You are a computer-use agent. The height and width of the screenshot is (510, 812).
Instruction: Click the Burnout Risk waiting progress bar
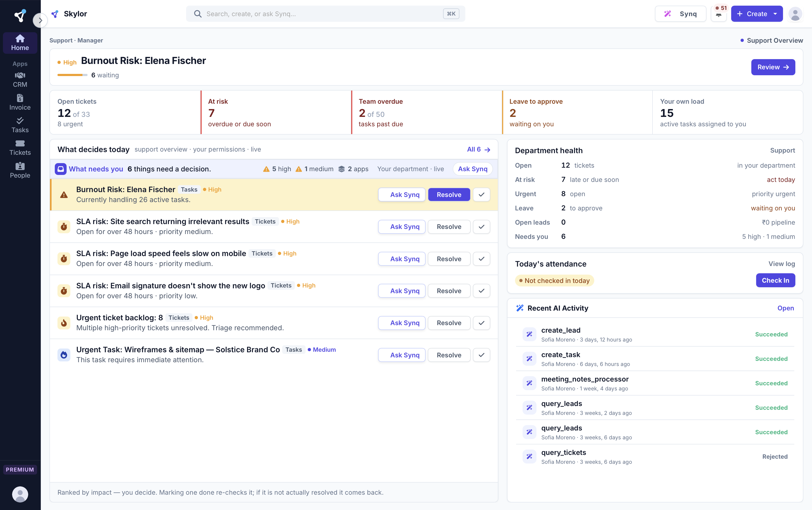pyautogui.click(x=72, y=75)
